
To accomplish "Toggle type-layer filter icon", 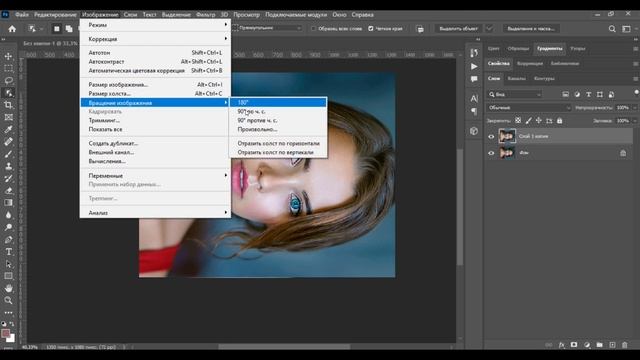I will coord(588,95).
